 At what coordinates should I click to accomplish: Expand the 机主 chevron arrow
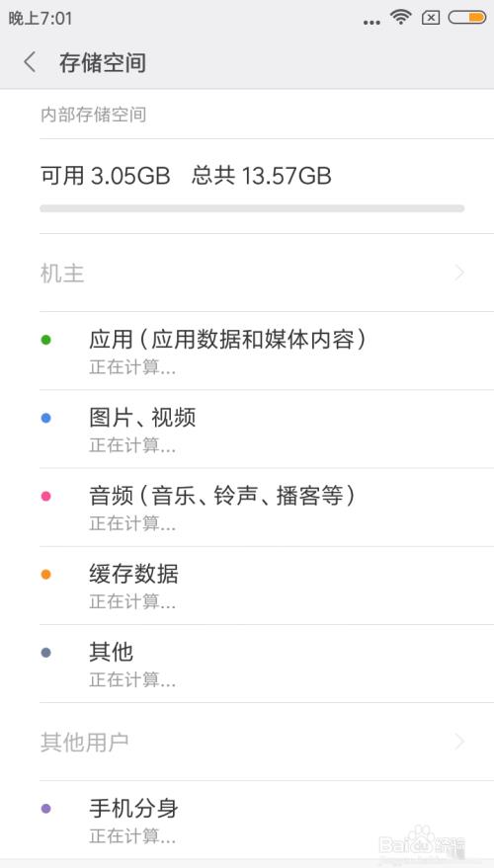point(459,273)
